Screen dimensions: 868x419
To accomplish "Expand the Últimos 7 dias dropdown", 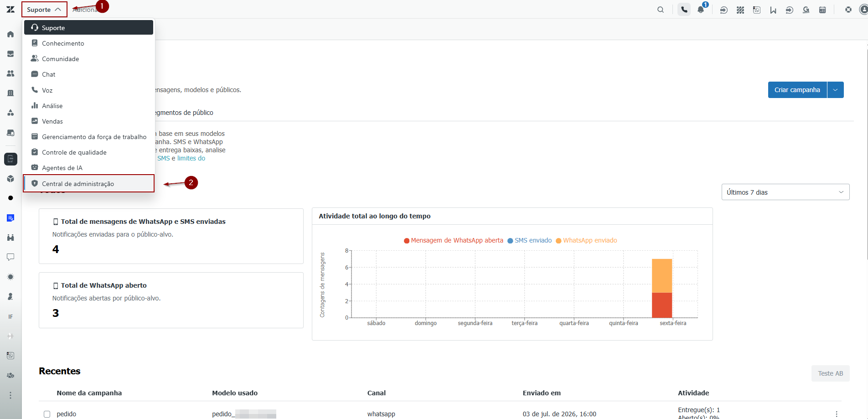I will [785, 192].
